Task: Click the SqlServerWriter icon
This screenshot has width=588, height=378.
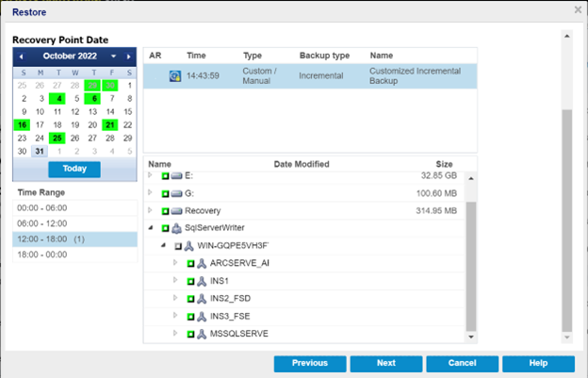Action: [x=176, y=228]
